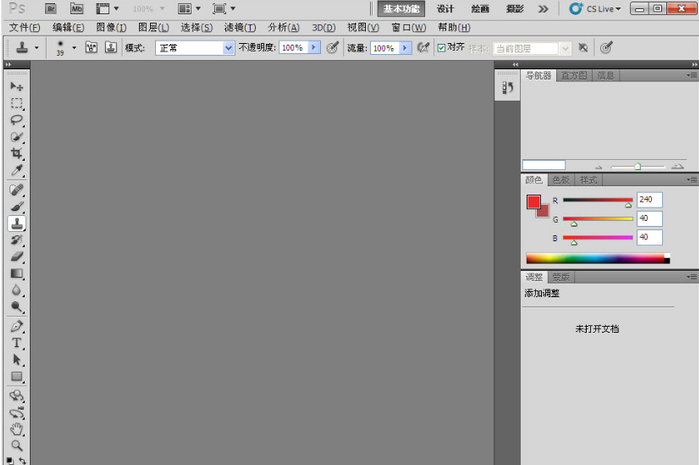Switch to the 基本功能 workspace

(x=401, y=8)
